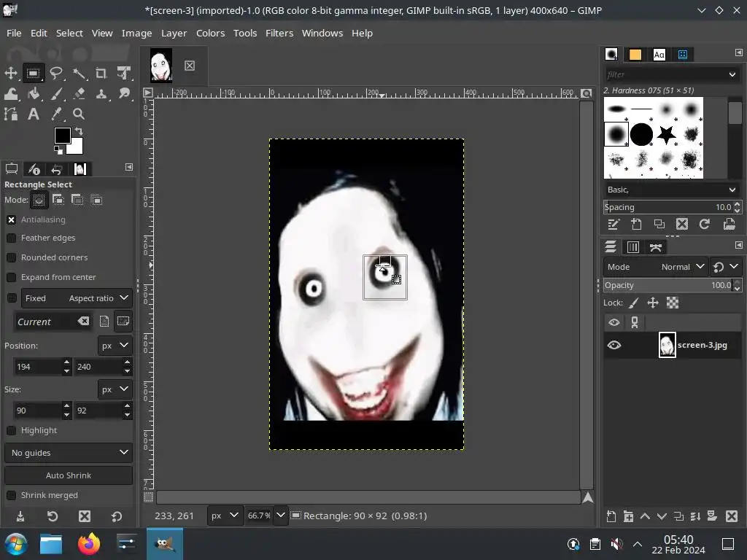Image resolution: width=747 pixels, height=560 pixels.
Task: Select the Free Select lasso tool
Action: pyautogui.click(x=56, y=73)
